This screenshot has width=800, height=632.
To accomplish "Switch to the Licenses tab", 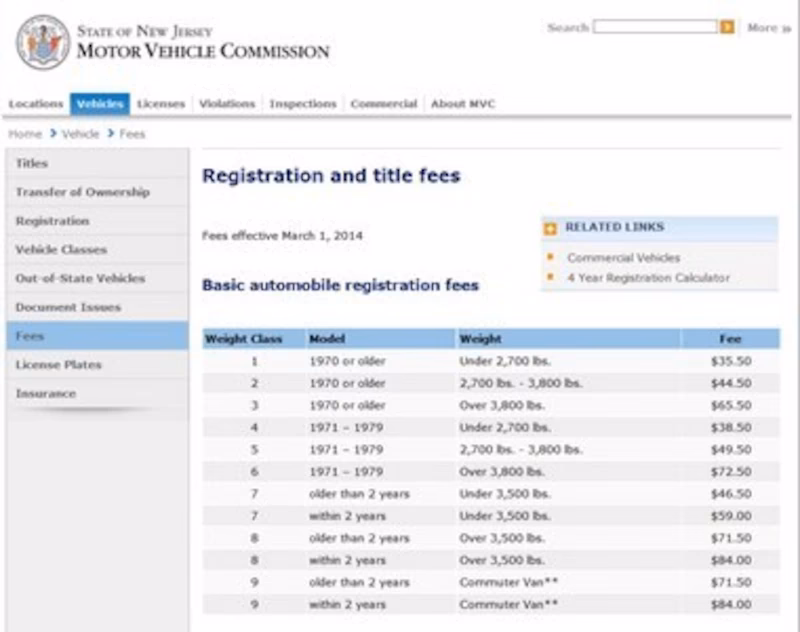I will click(x=159, y=103).
